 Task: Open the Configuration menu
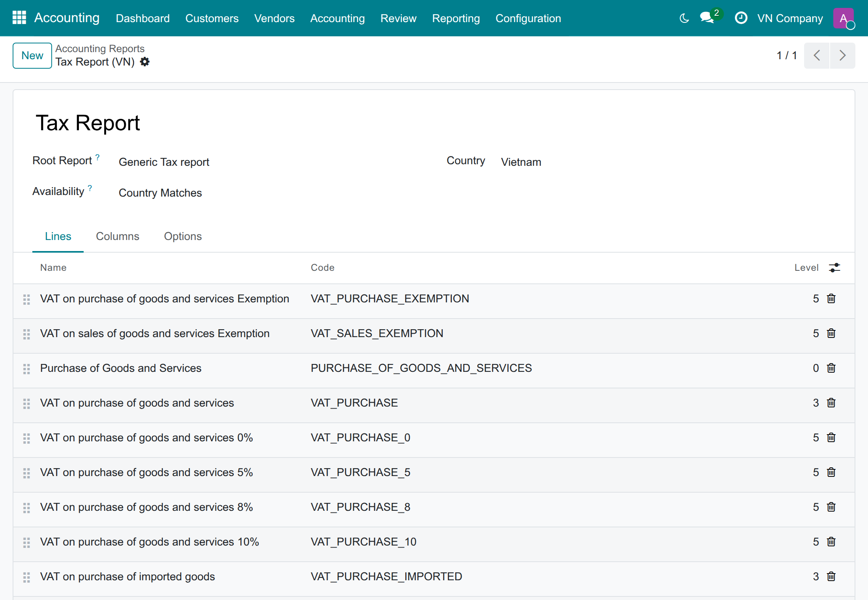pyautogui.click(x=528, y=18)
